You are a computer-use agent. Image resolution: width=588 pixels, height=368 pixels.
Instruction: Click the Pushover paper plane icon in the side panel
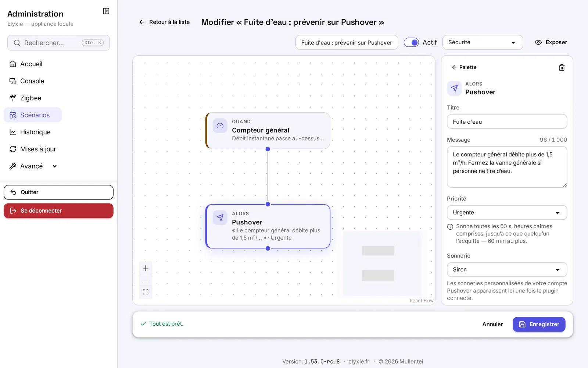[x=454, y=88]
